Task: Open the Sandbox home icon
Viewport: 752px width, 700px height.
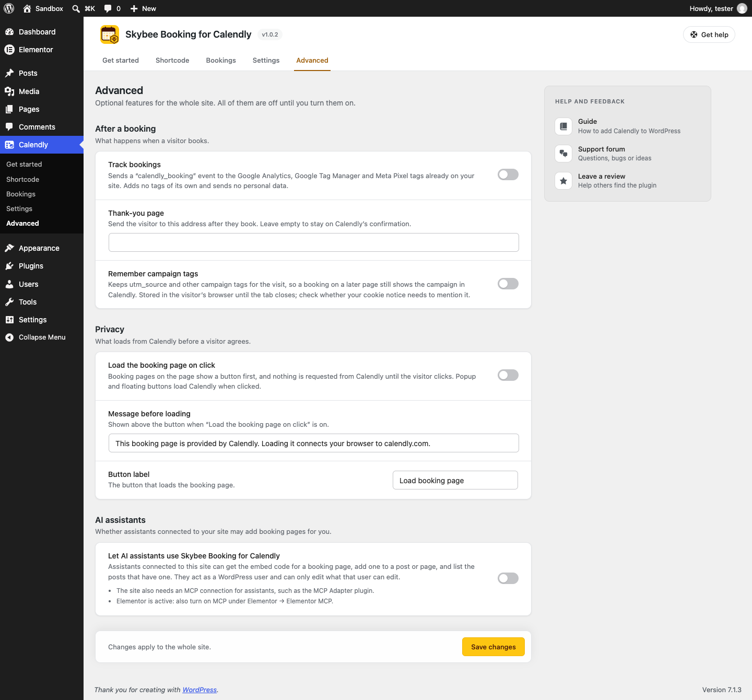Action: coord(27,8)
